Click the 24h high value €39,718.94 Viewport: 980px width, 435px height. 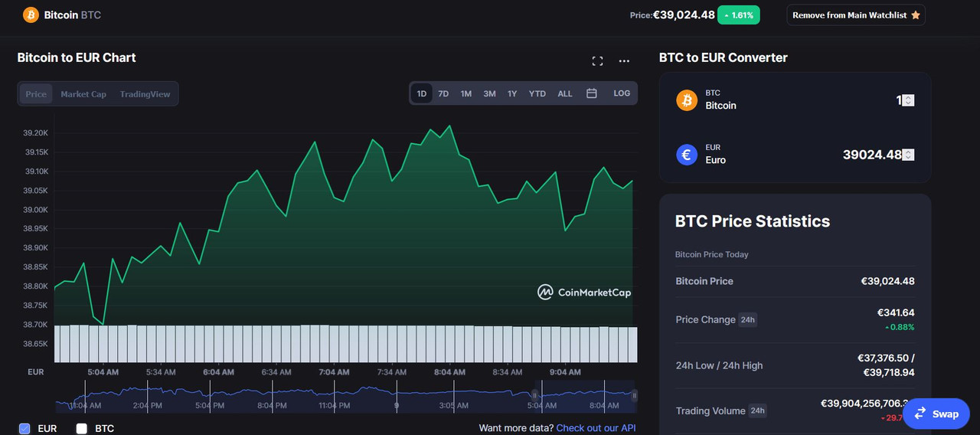[888, 372]
